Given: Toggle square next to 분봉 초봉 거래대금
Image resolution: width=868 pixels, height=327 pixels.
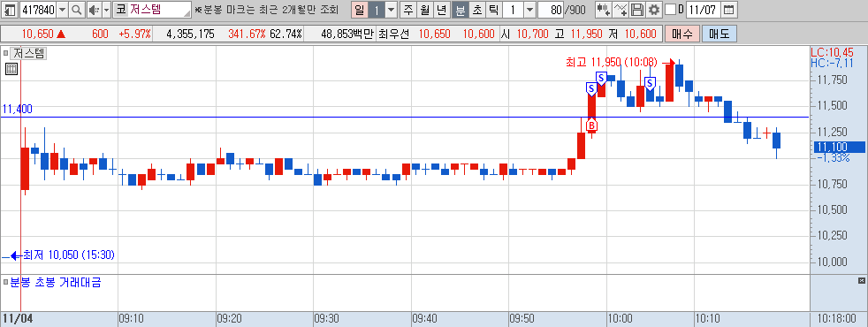Looking at the screenshot, I should pyautogui.click(x=5, y=283).
